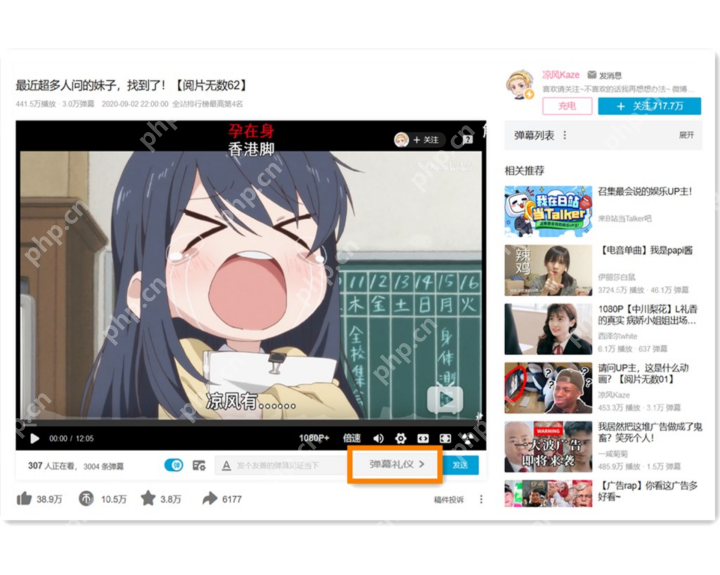This screenshot has width=720, height=575.
Task: Open the danmaku settings icon beside toggle
Action: 199,465
